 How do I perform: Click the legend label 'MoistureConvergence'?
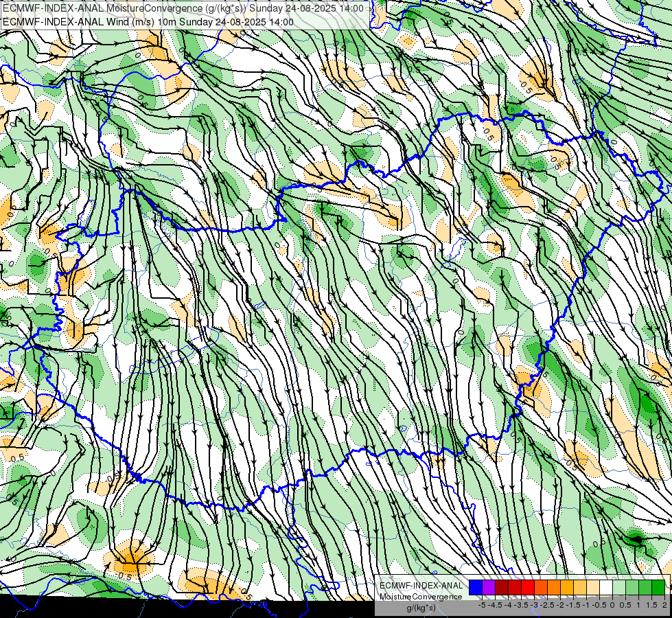click(x=421, y=597)
